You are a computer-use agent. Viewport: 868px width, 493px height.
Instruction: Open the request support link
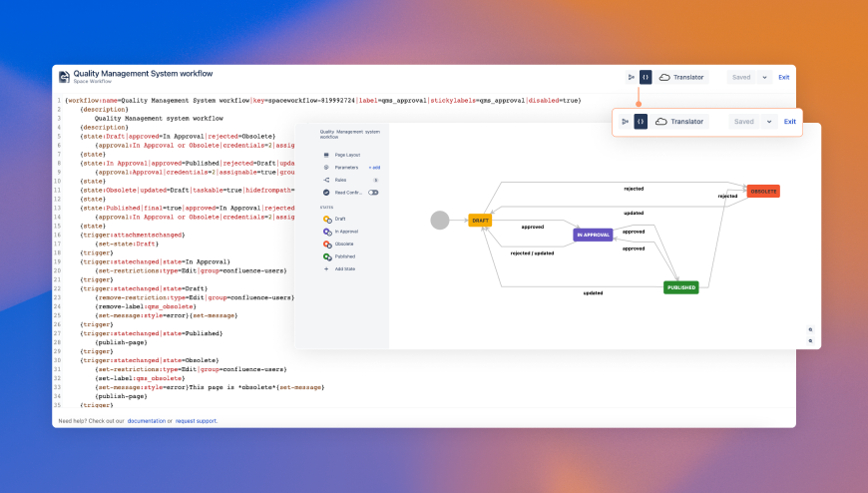click(x=196, y=421)
